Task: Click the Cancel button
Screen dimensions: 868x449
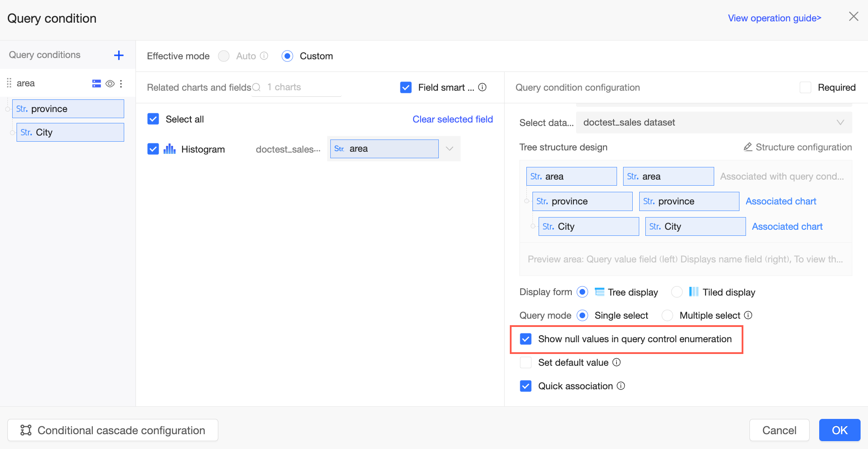Action: pos(779,430)
